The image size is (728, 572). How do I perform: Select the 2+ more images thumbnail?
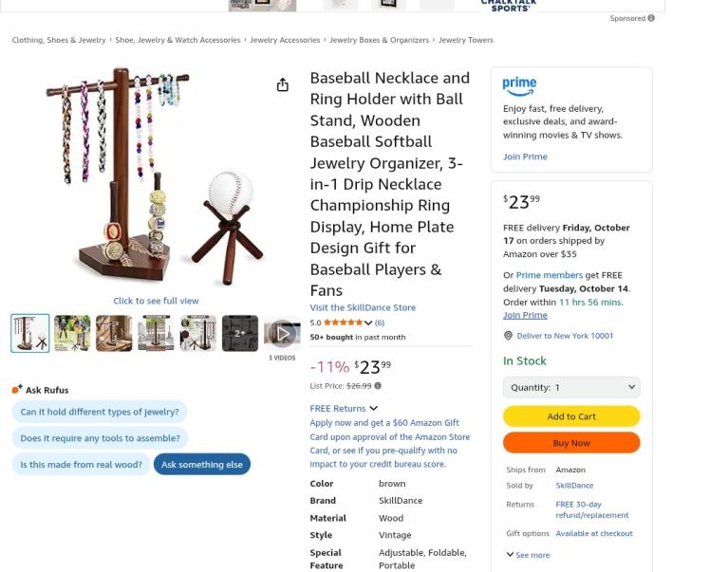point(240,333)
